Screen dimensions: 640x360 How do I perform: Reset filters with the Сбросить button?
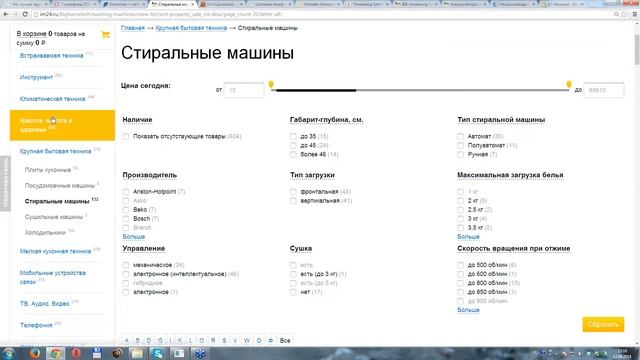pyautogui.click(x=603, y=324)
